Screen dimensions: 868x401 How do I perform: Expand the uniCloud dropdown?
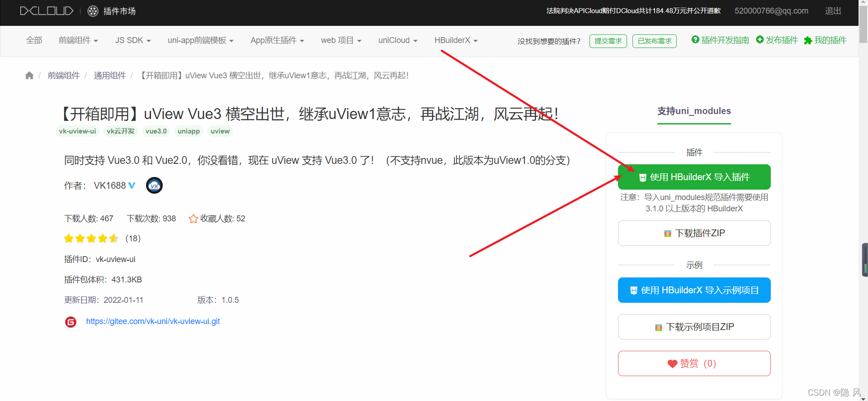coord(398,40)
